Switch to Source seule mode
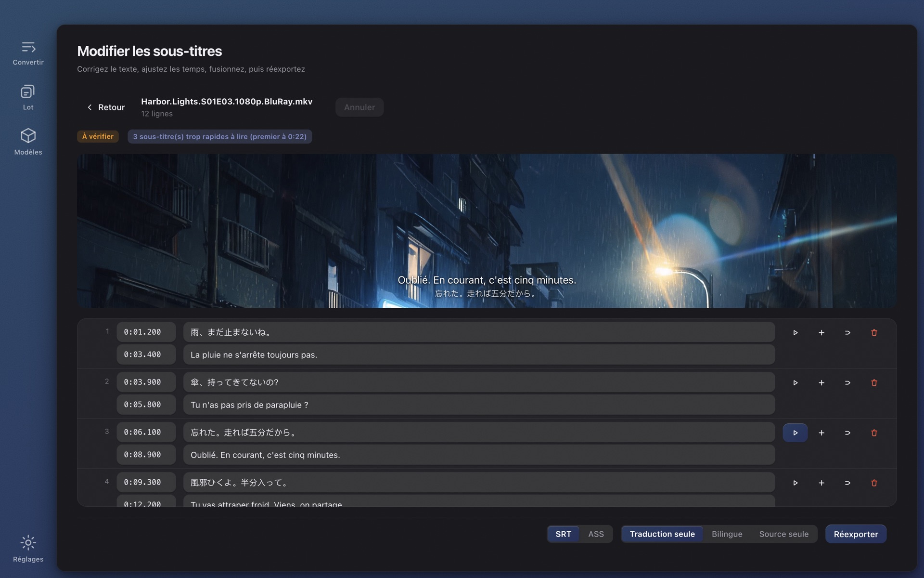Image resolution: width=924 pixels, height=578 pixels. [x=783, y=534]
